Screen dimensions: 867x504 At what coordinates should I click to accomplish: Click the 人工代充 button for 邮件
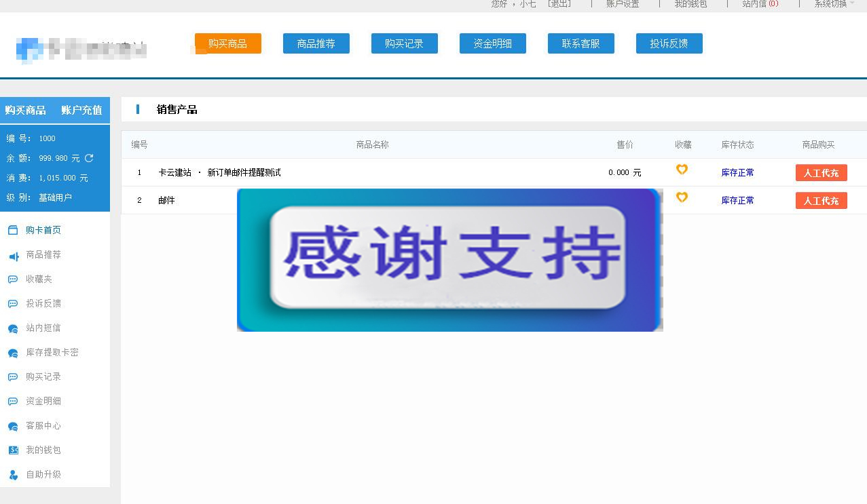coord(821,200)
